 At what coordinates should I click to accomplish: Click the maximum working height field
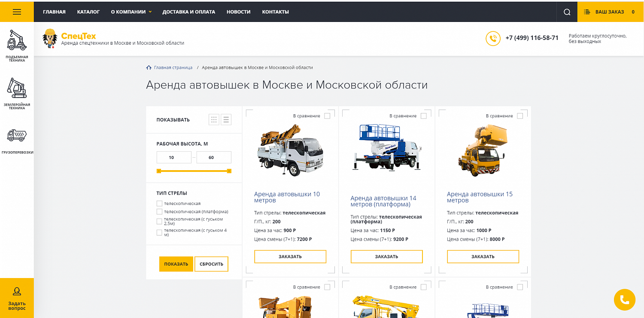click(x=214, y=157)
